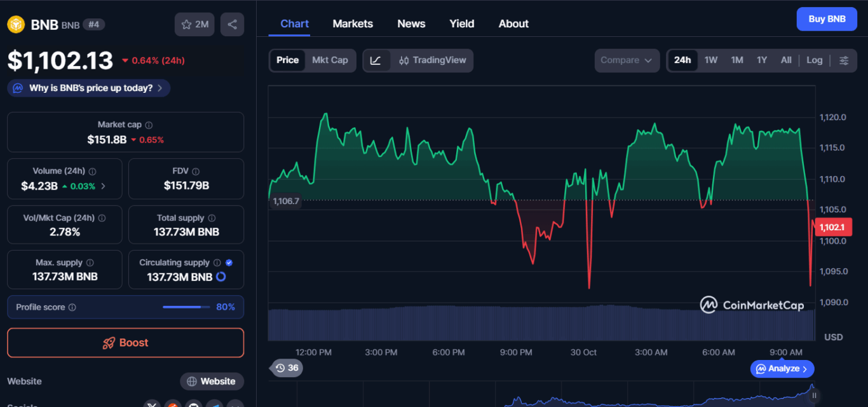
Task: Select the 1W time range
Action: click(x=710, y=60)
